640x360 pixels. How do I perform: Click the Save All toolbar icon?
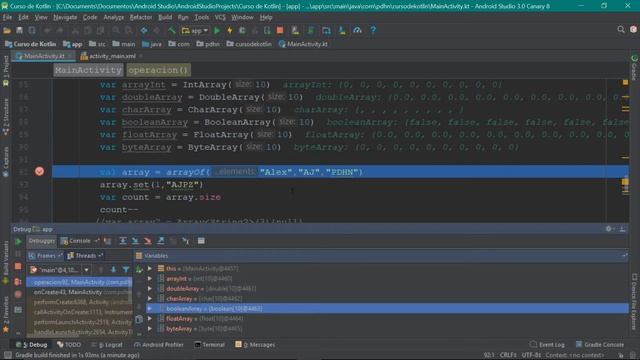tap(19, 31)
